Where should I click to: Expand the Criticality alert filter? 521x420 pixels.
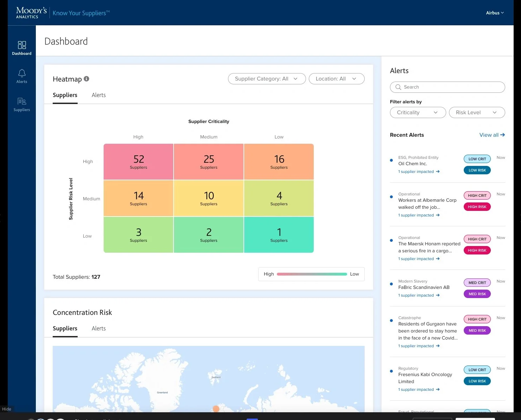pyautogui.click(x=418, y=112)
